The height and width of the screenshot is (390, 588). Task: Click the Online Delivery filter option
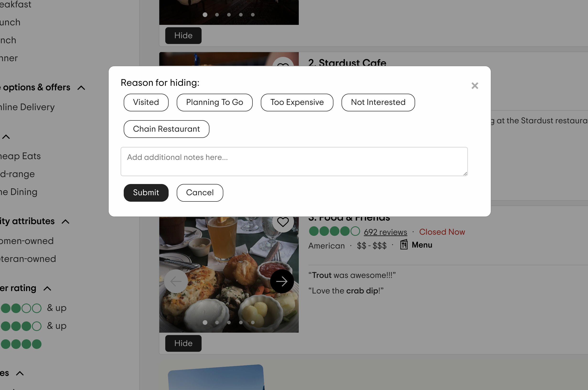27,107
